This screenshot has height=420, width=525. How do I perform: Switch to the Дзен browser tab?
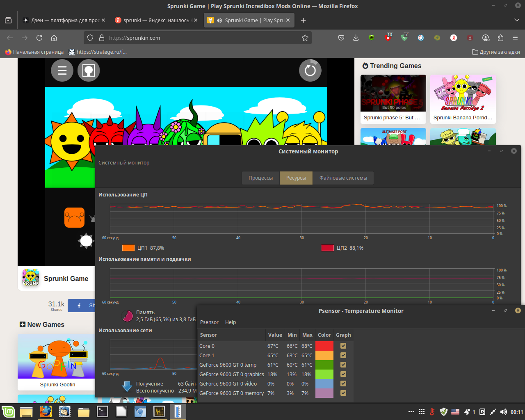pyautogui.click(x=65, y=20)
